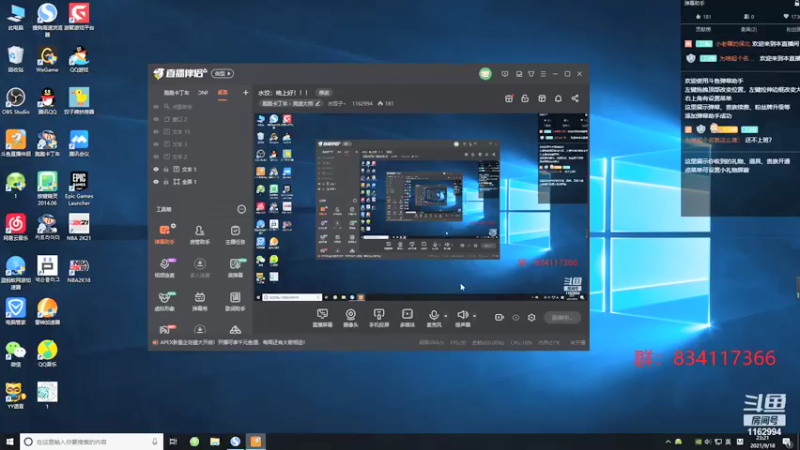
Task: Switch to the DNF scene tab
Action: [203, 93]
